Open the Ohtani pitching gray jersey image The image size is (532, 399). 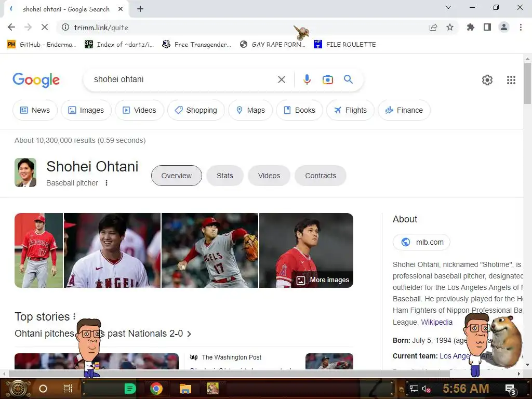[x=210, y=250]
